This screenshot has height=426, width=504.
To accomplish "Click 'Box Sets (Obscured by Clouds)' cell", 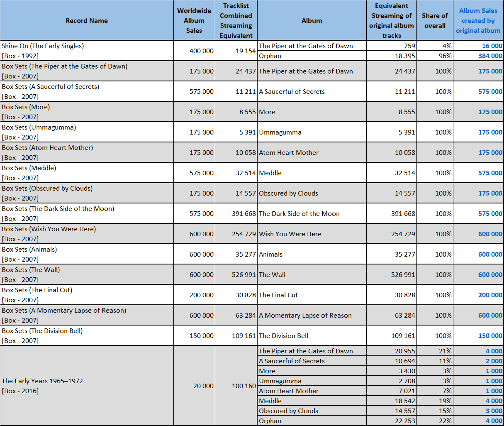I will tap(87, 193).
